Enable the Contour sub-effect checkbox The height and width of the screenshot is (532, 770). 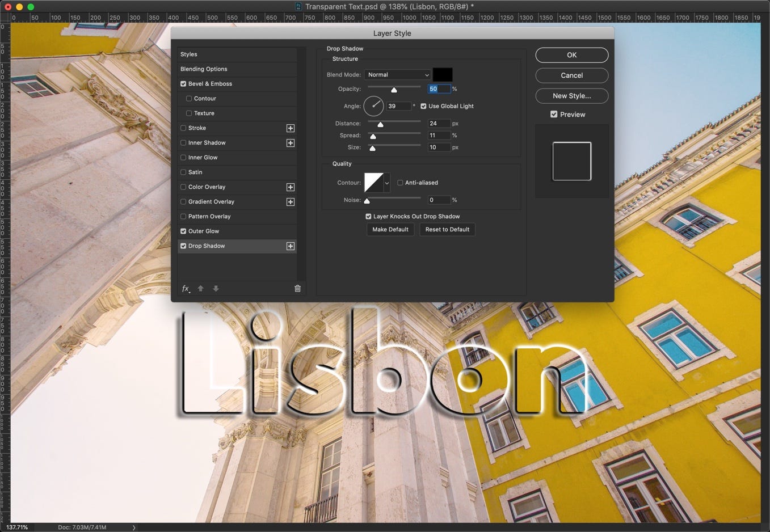coord(189,99)
